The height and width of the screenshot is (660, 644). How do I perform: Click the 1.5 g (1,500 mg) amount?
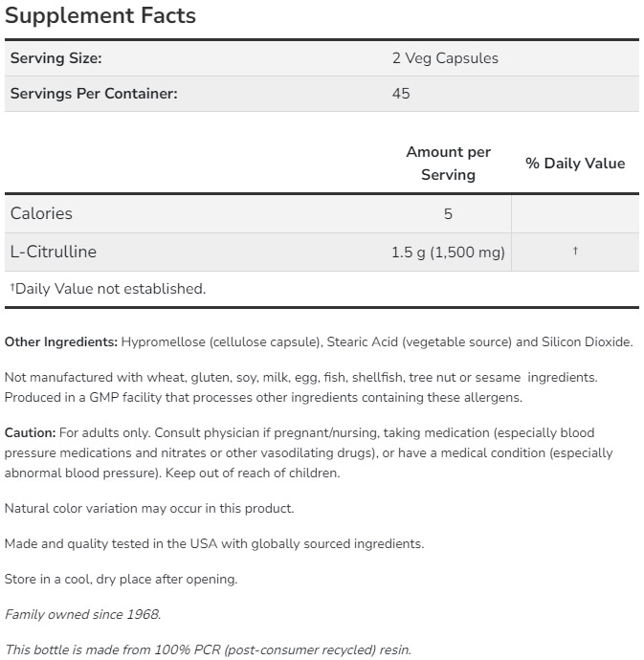(448, 253)
